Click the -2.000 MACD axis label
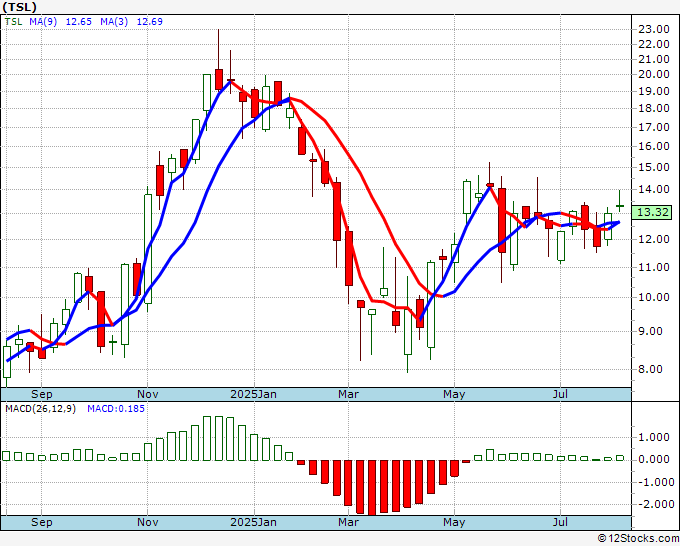The height and width of the screenshot is (546, 680). (656, 504)
